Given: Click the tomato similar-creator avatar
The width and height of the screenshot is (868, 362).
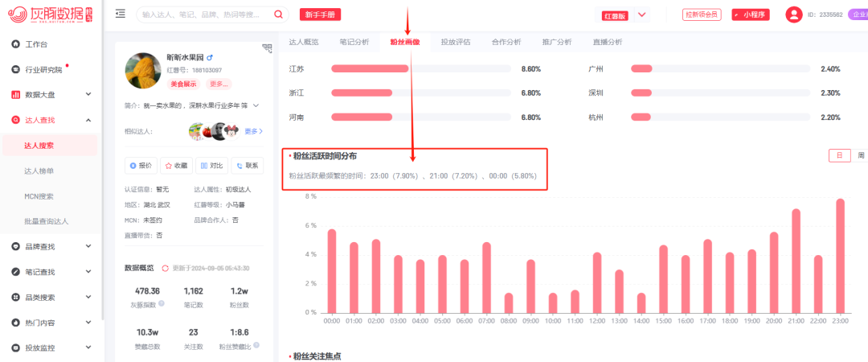Looking at the screenshot, I should point(208,131).
